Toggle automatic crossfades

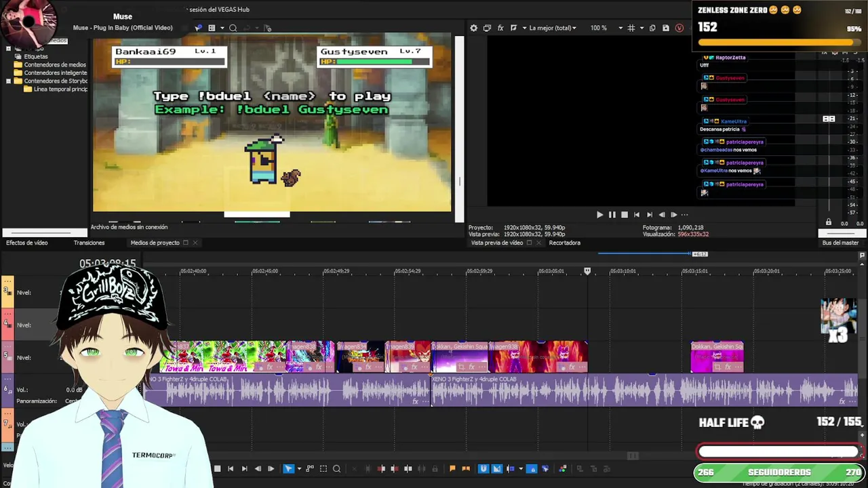pos(496,468)
